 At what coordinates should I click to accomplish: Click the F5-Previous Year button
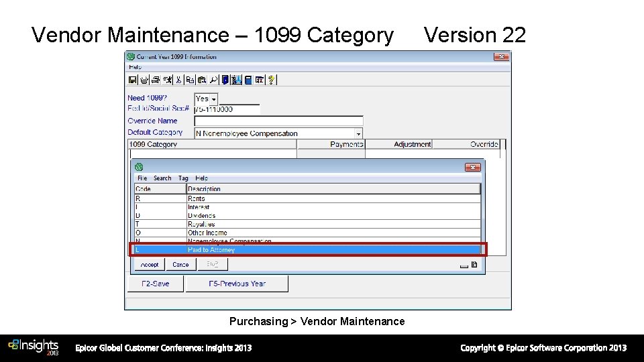click(237, 284)
